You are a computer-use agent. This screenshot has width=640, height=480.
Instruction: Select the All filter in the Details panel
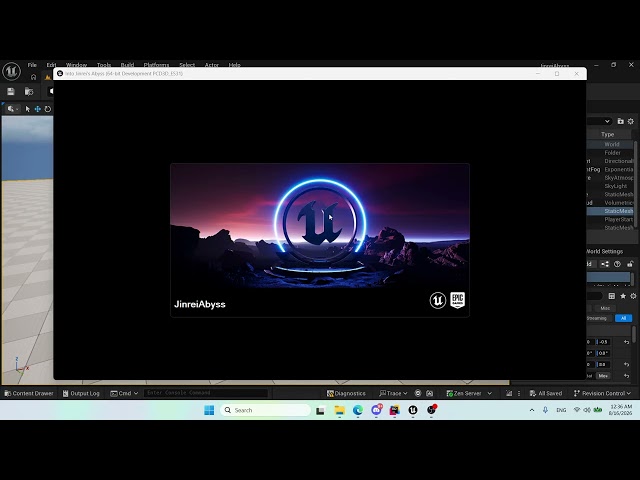click(x=623, y=318)
